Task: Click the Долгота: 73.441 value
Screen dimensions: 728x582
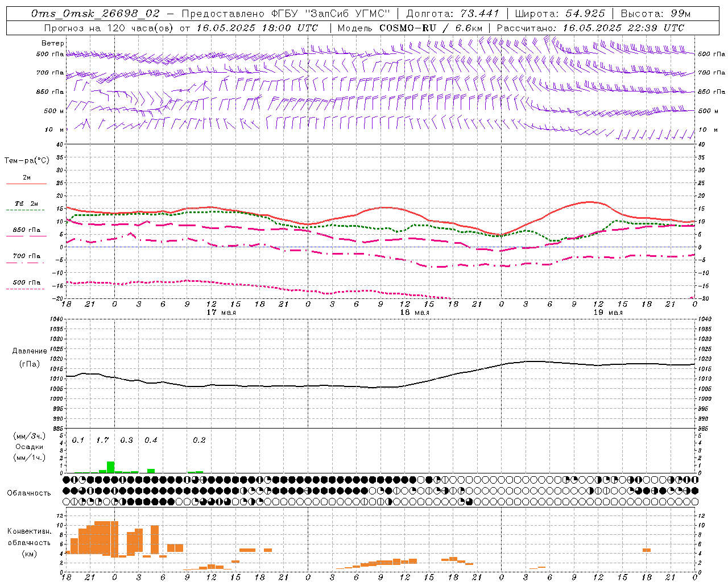Action: (x=453, y=14)
